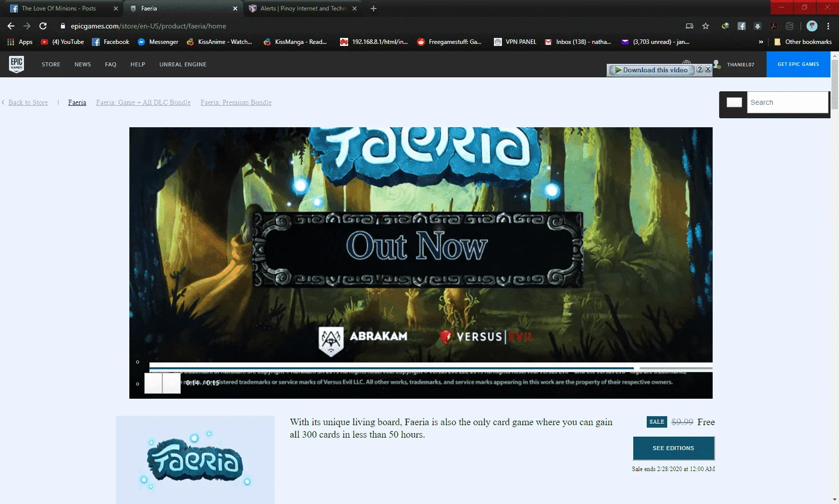Image resolution: width=839 pixels, height=504 pixels.
Task: Click the browser address bar URL
Action: click(x=148, y=26)
